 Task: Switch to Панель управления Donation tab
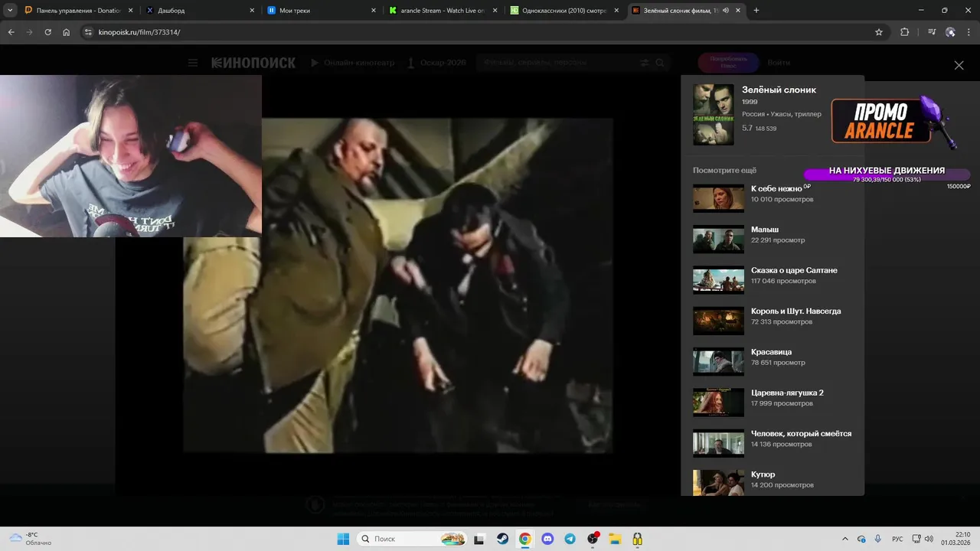point(78,11)
